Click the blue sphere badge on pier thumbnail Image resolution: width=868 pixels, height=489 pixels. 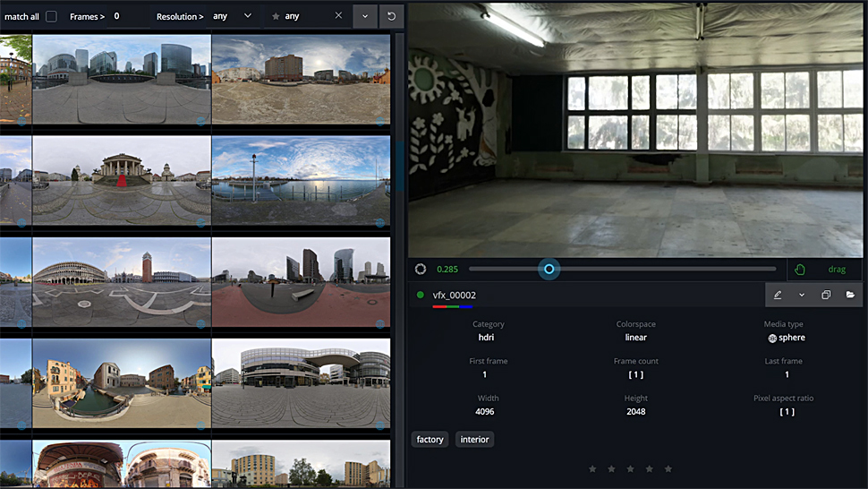click(380, 223)
